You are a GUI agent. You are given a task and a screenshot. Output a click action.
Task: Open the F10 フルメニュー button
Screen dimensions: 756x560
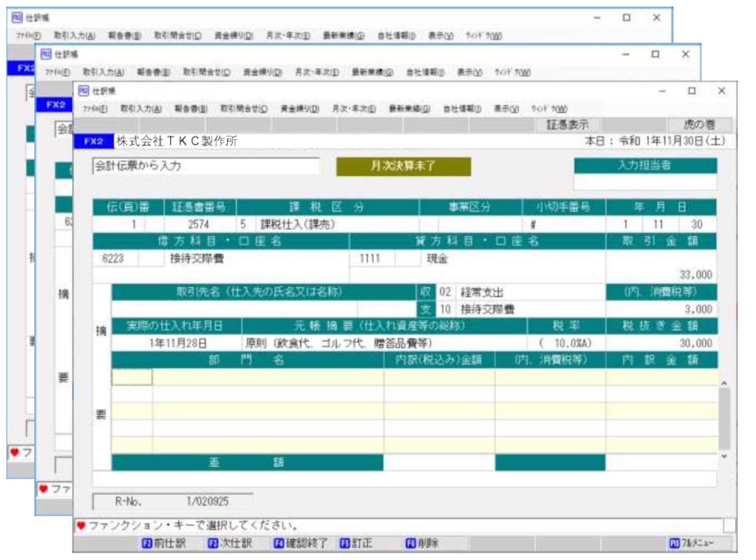point(691,543)
